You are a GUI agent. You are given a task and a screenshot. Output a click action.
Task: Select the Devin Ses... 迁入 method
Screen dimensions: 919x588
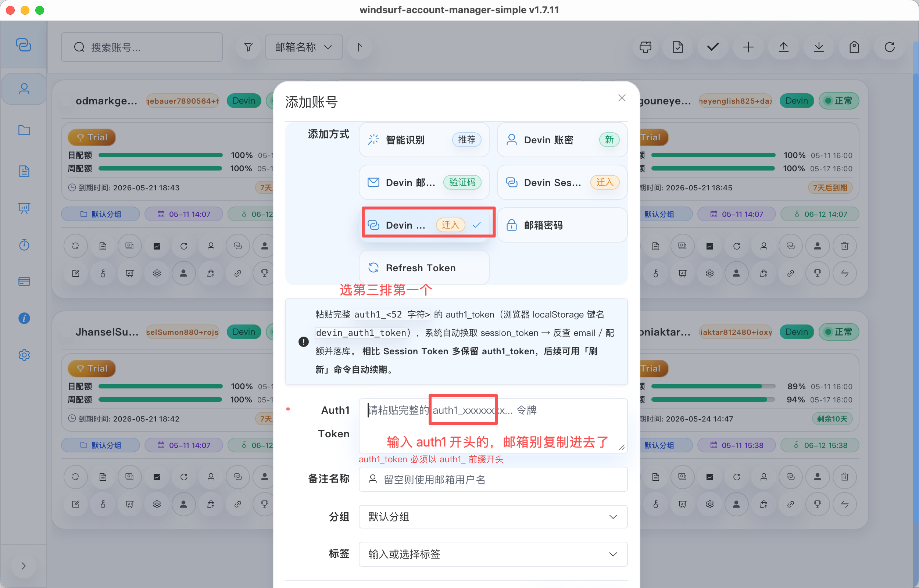click(562, 183)
